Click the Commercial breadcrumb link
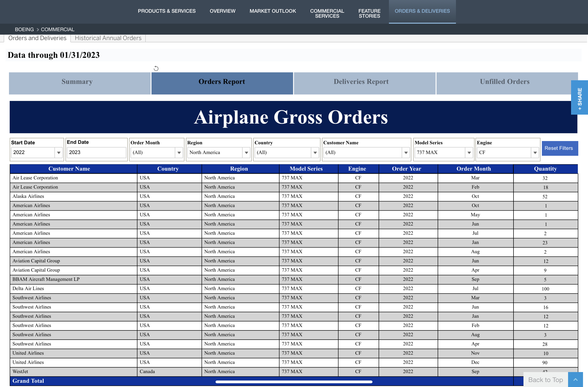The height and width of the screenshot is (387, 588). [x=58, y=29]
